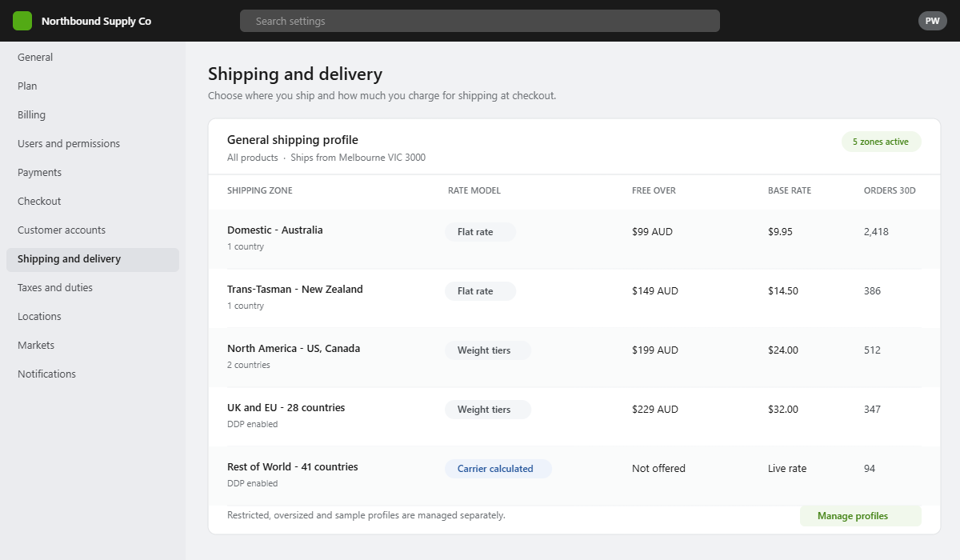Click Flat rate tag for Trans-Tasman
The width and height of the screenshot is (960, 560).
click(x=480, y=291)
